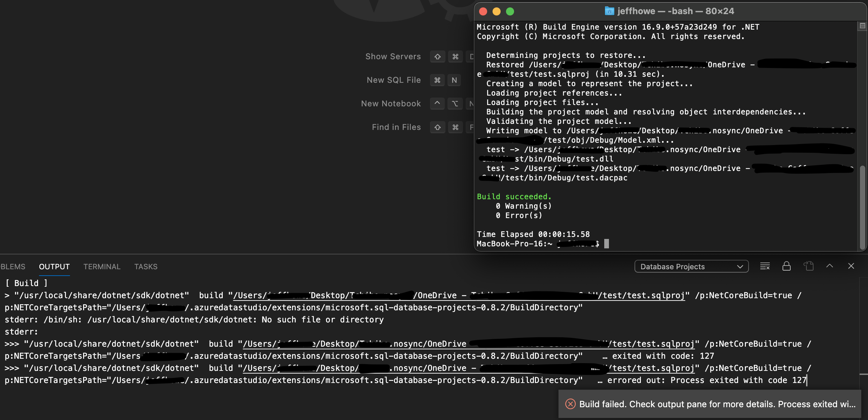Click the Copyright Microsoft Corporation line in Terminal
This screenshot has height=420, width=868.
[610, 36]
